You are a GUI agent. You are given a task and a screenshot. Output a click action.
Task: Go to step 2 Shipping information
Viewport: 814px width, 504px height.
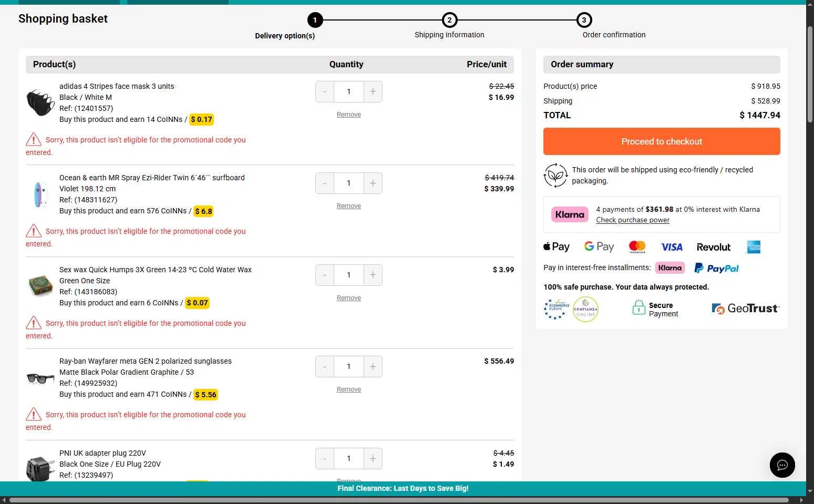click(x=449, y=20)
